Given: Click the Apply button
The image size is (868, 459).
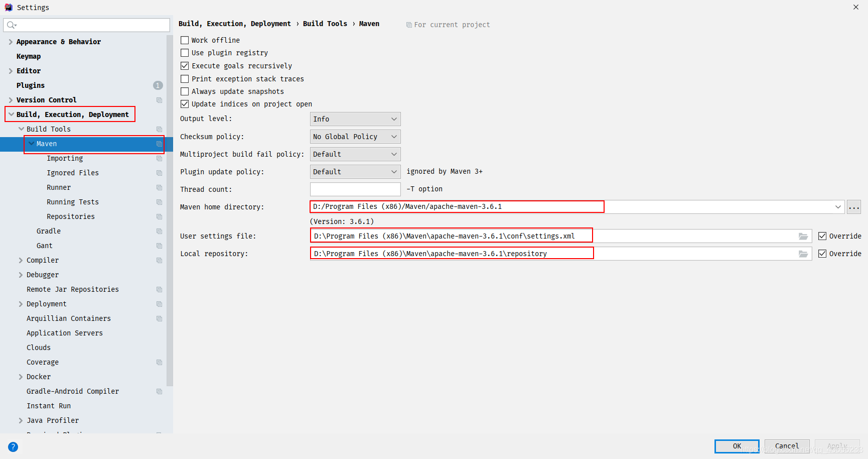Looking at the screenshot, I should 837,446.
